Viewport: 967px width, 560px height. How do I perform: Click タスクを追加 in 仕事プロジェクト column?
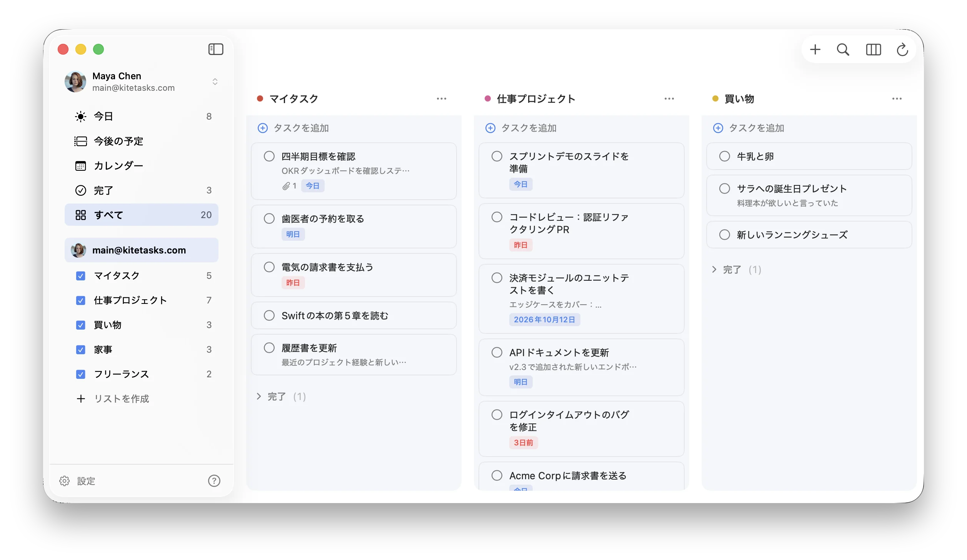(x=529, y=128)
